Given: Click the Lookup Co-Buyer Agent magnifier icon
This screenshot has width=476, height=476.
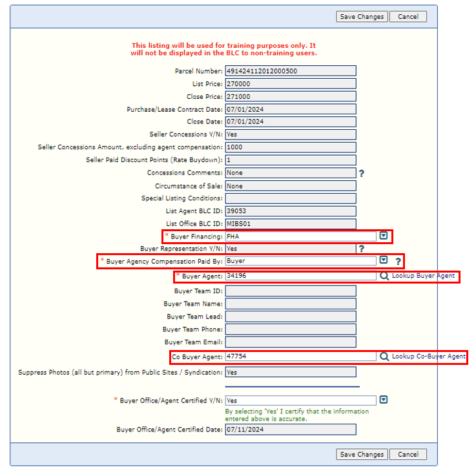Looking at the screenshot, I should click(x=384, y=357).
